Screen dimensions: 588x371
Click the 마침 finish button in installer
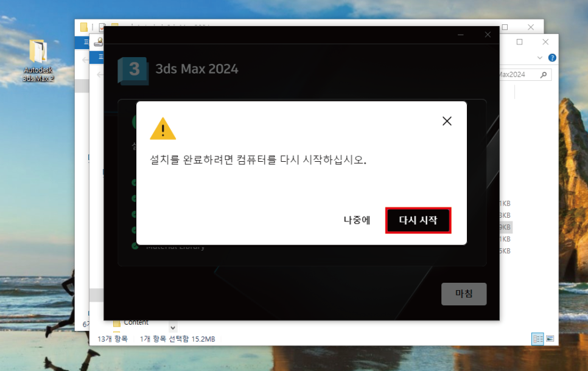click(x=464, y=294)
